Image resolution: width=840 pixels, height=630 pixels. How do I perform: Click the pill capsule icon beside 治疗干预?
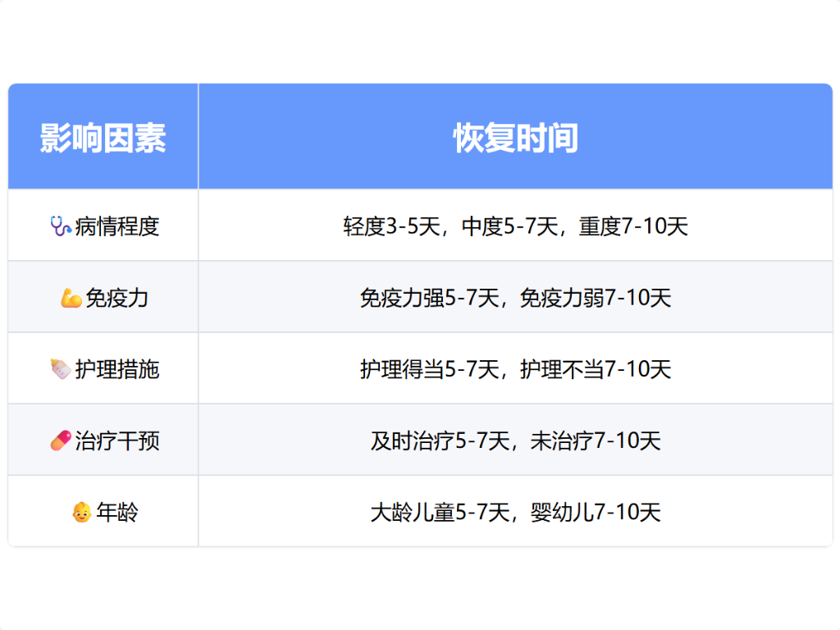tap(60, 441)
